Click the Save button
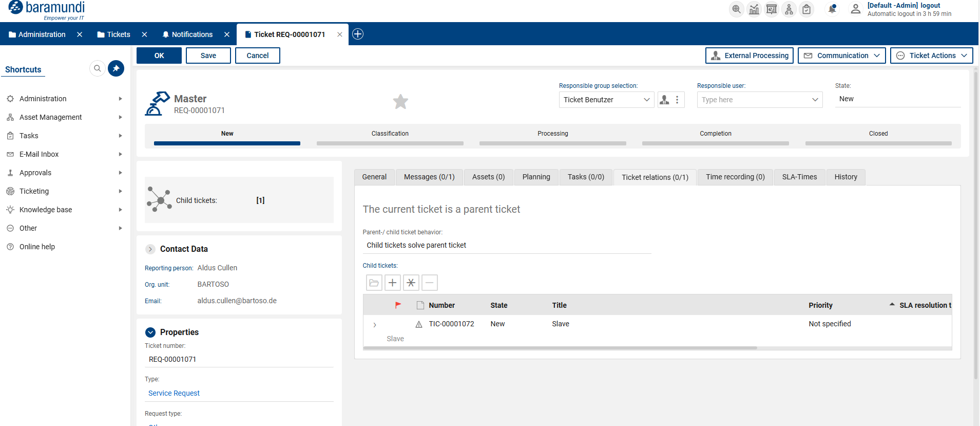980x426 pixels. 208,55
